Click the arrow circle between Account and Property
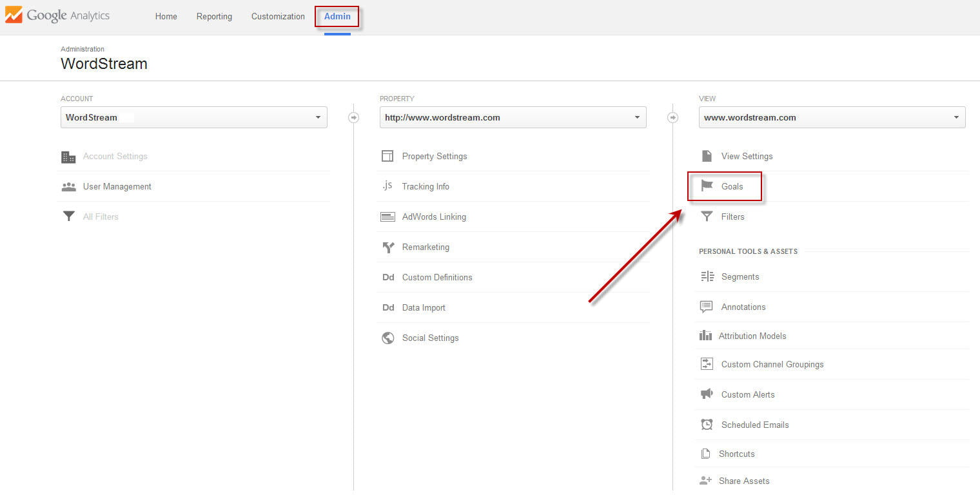The width and height of the screenshot is (980, 502). coord(353,117)
